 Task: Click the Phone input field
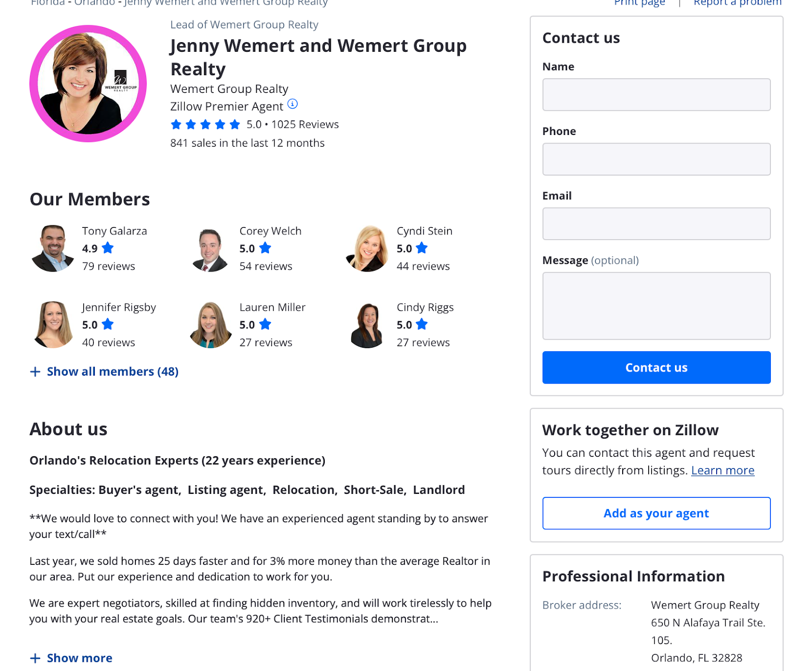point(656,159)
